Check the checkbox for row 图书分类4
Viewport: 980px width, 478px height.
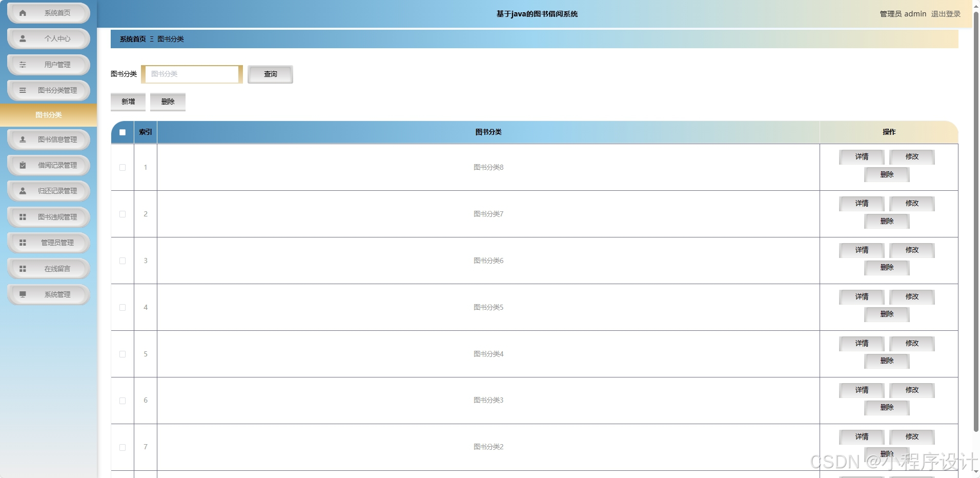pos(122,354)
